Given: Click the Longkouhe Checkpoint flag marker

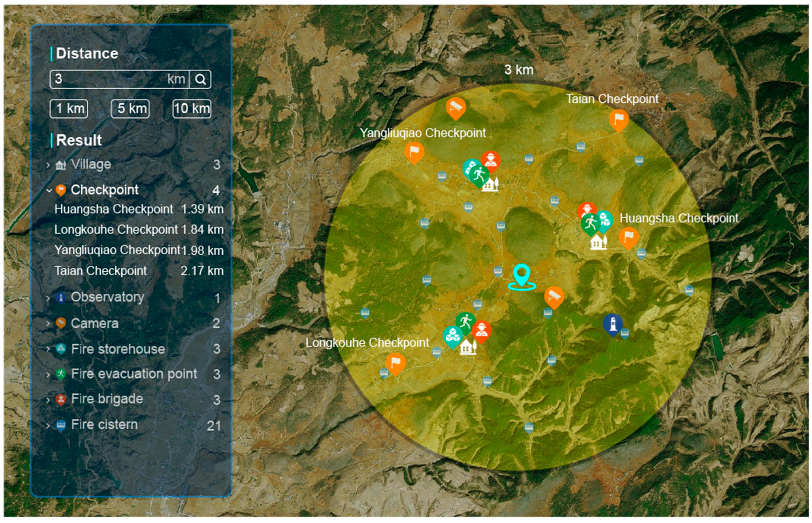Looking at the screenshot, I should coord(395,363).
